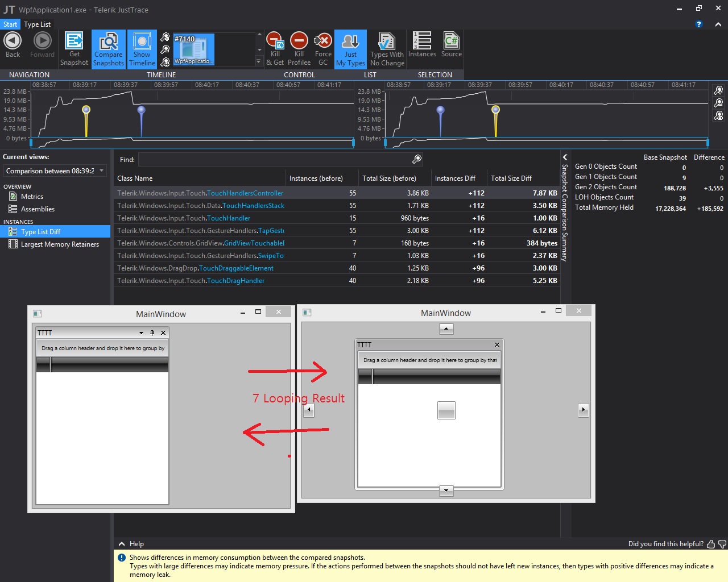
Task: Open the Comparison between 08:39 views dropdown
Action: [x=55, y=171]
